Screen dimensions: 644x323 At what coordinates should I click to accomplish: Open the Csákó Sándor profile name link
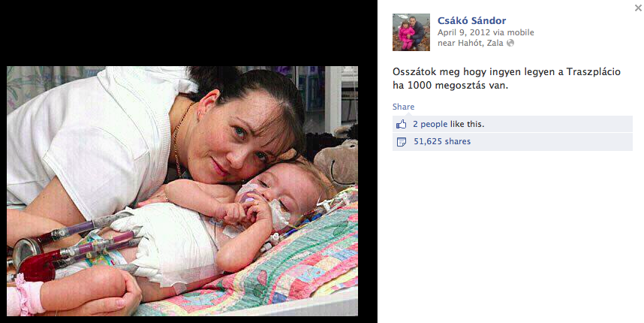click(471, 20)
